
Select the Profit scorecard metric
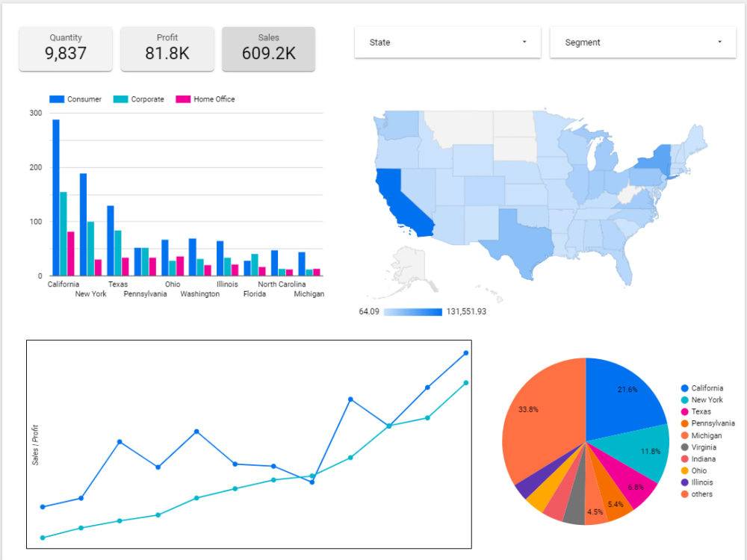(167, 49)
